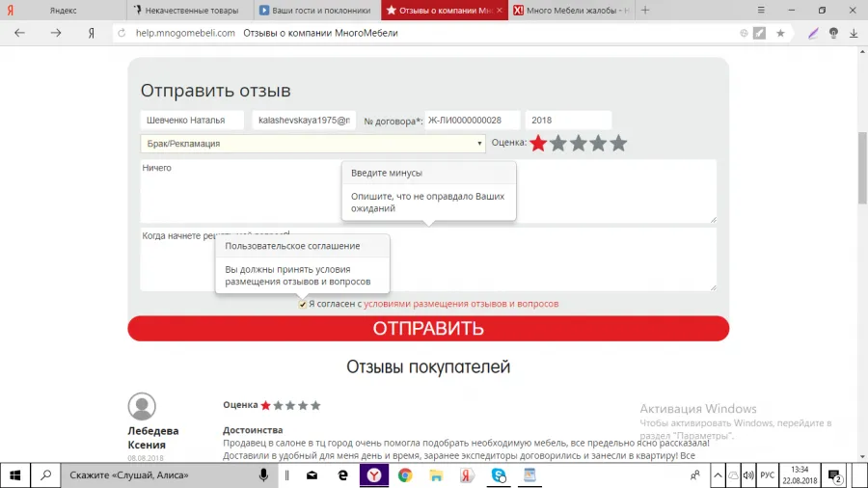Open a new tab with the plus button

pyautogui.click(x=645, y=10)
